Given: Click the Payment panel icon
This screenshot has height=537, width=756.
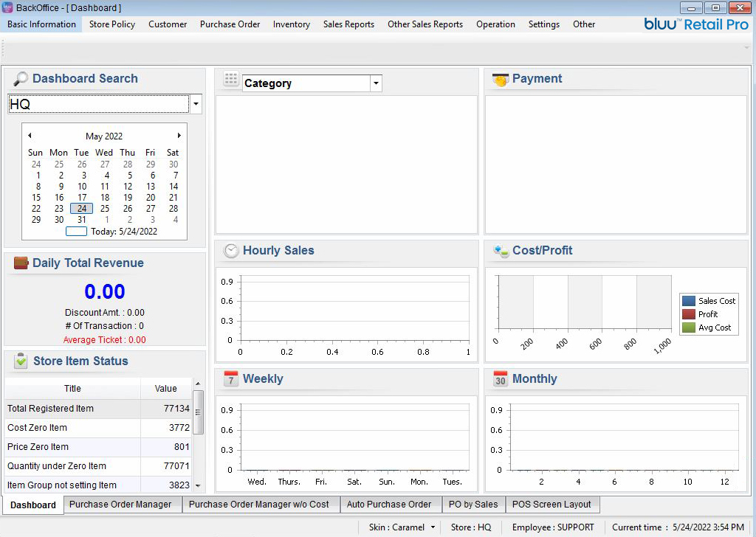Looking at the screenshot, I should (x=501, y=79).
